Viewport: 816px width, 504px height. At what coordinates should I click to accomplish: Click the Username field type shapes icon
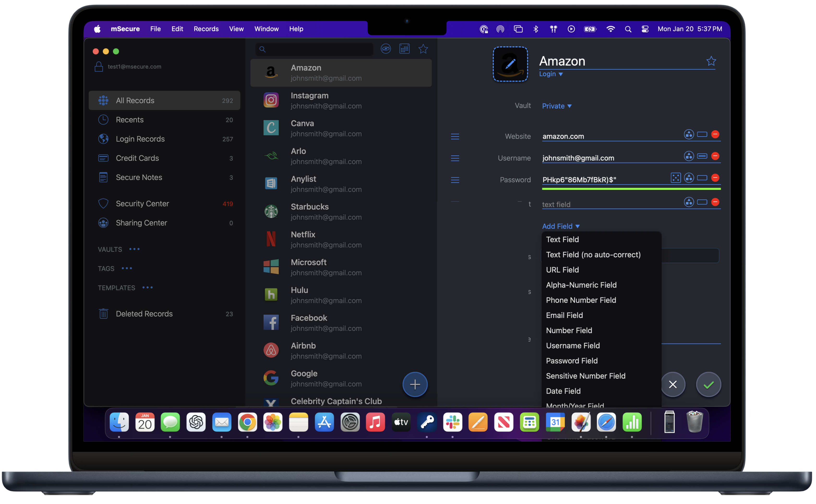pos(689,156)
